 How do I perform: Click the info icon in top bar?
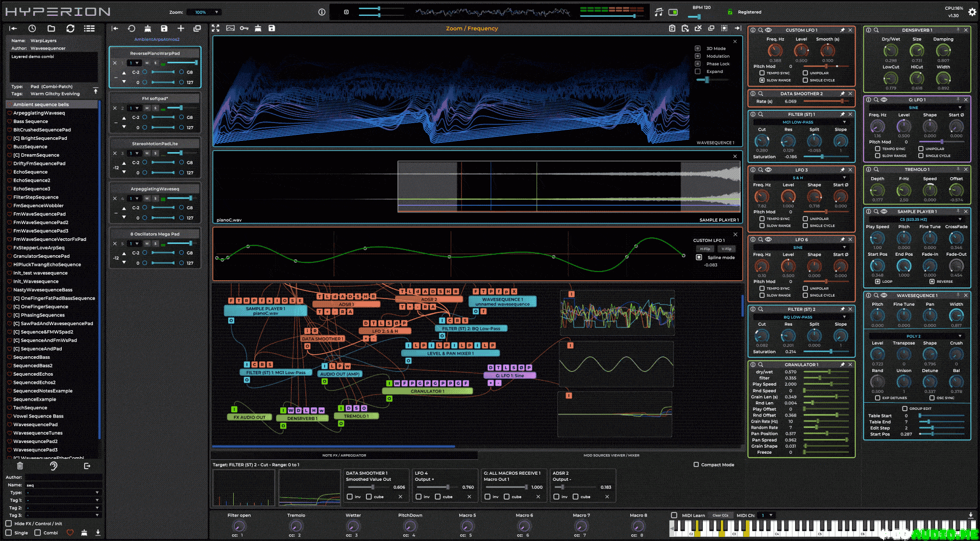click(322, 12)
